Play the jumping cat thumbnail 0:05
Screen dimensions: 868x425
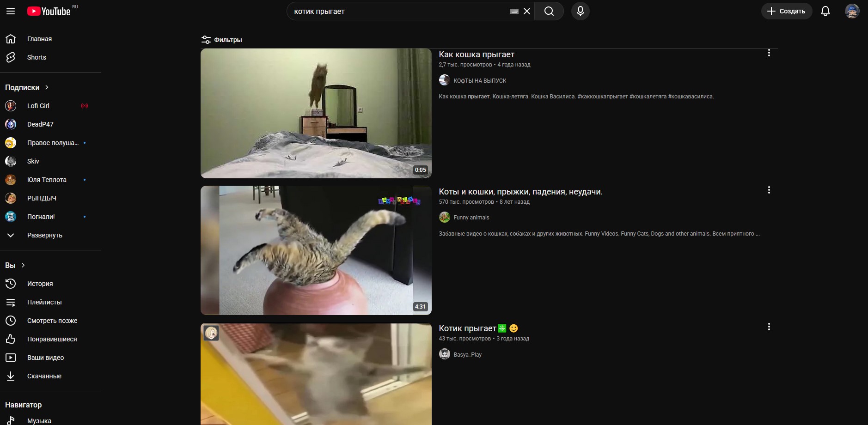click(x=316, y=113)
